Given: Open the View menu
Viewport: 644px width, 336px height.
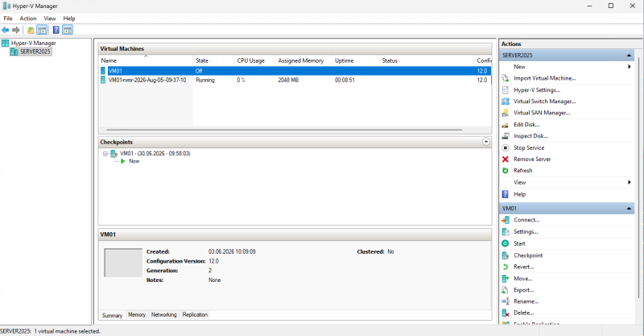Looking at the screenshot, I should [50, 19].
